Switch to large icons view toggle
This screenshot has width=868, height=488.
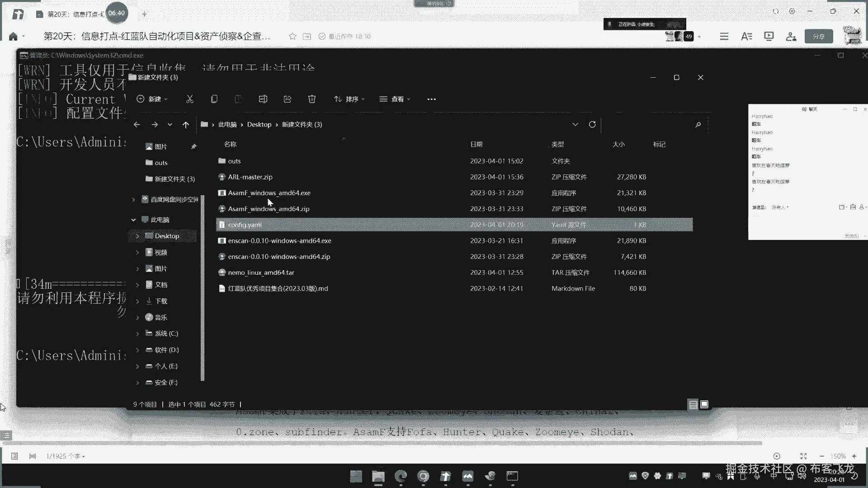coord(704,404)
